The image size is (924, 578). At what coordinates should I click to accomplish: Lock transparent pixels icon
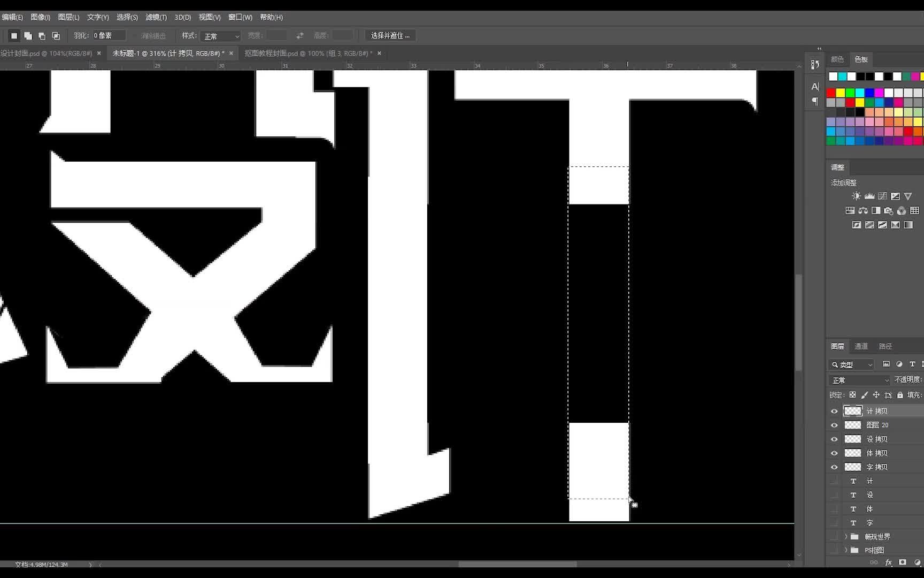pyautogui.click(x=852, y=395)
